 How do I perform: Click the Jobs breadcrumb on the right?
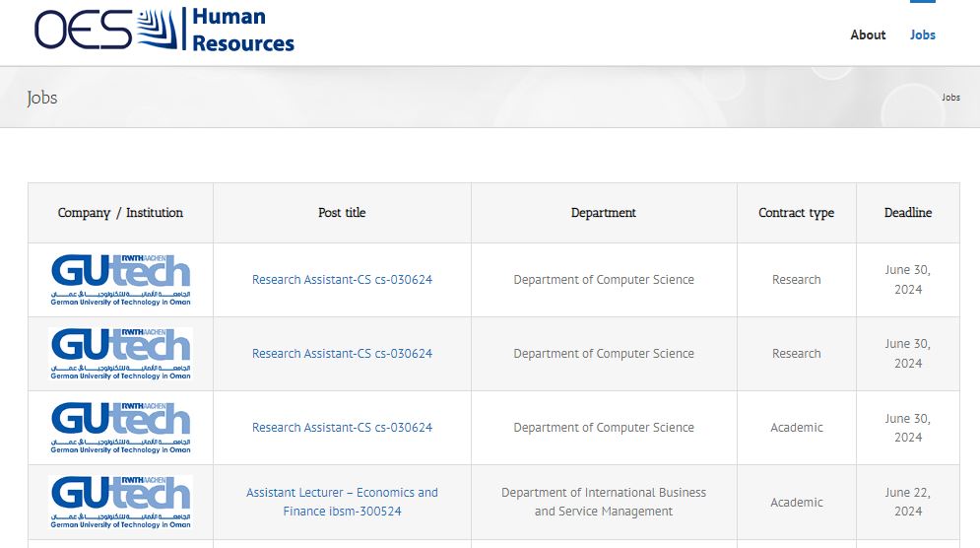950,98
